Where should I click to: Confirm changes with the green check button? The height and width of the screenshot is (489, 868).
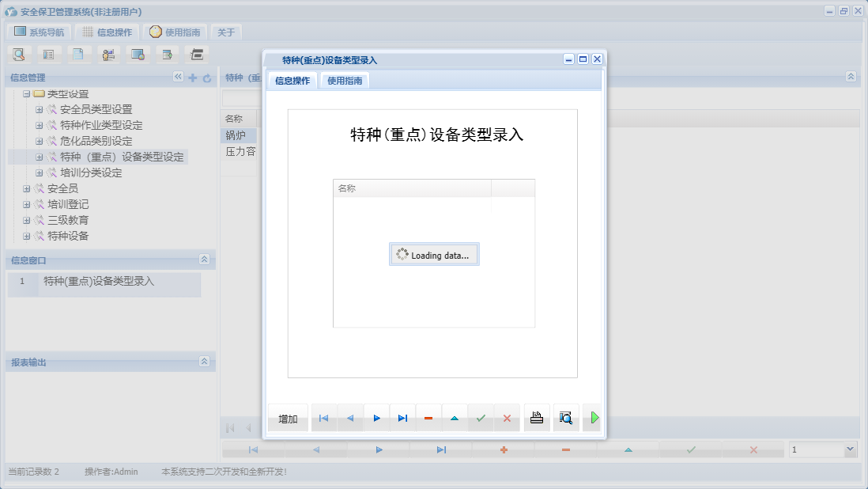[x=481, y=418]
